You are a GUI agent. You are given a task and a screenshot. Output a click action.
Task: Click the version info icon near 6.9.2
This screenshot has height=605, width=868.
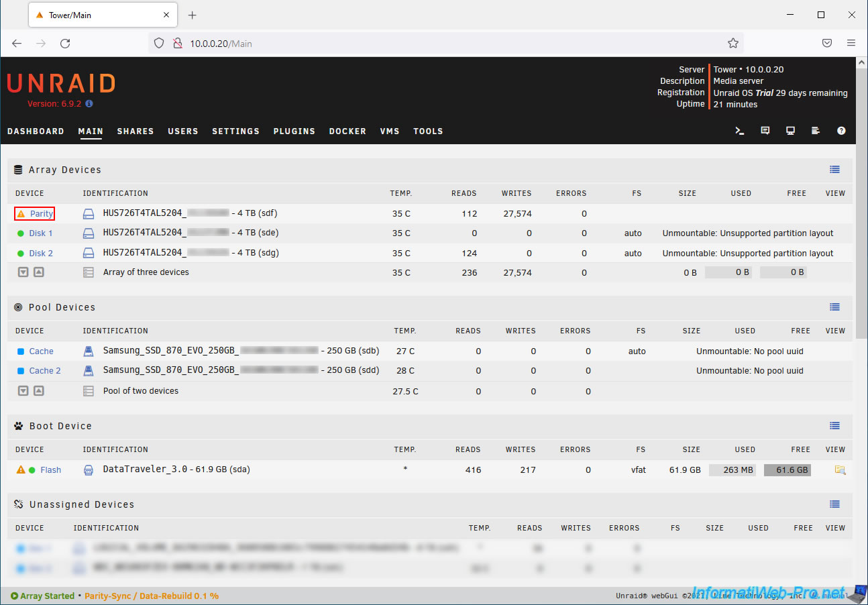tap(89, 104)
